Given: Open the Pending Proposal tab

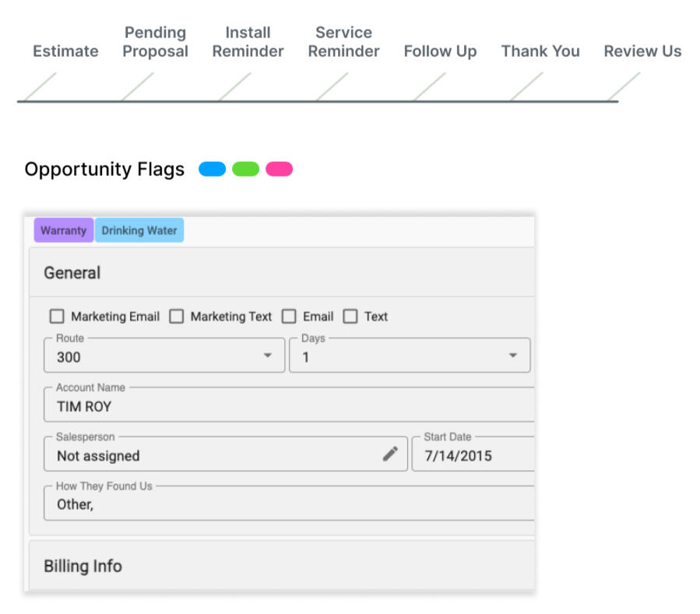Looking at the screenshot, I should 155,42.
